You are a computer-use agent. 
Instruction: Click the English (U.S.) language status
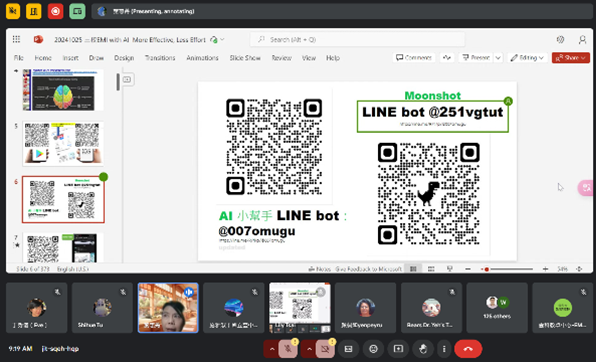click(73, 269)
